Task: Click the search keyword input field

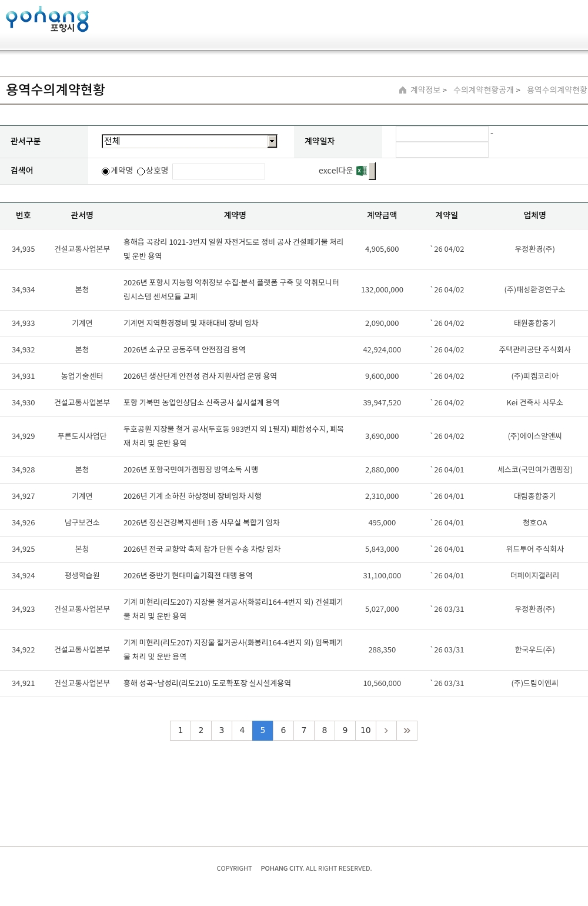Action: [x=219, y=171]
